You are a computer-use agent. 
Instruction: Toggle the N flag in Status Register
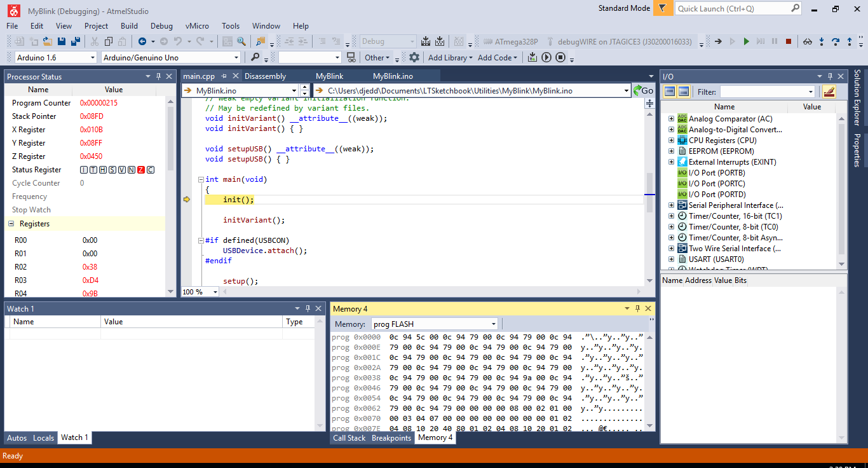click(x=132, y=170)
